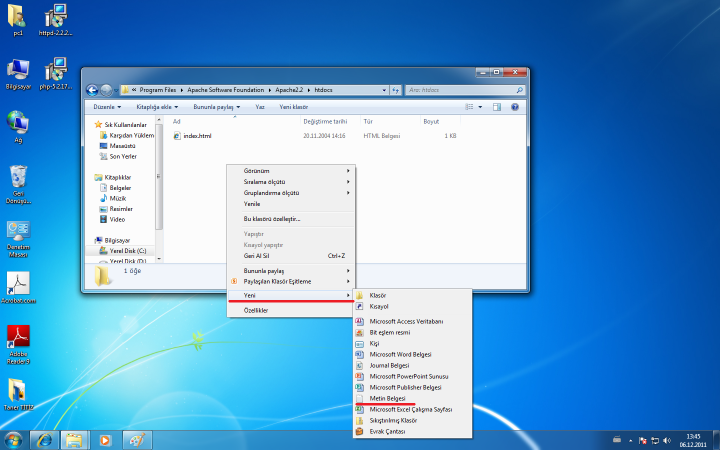
Task: Open the Düzenle dropdown in toolbar
Action: click(x=107, y=106)
